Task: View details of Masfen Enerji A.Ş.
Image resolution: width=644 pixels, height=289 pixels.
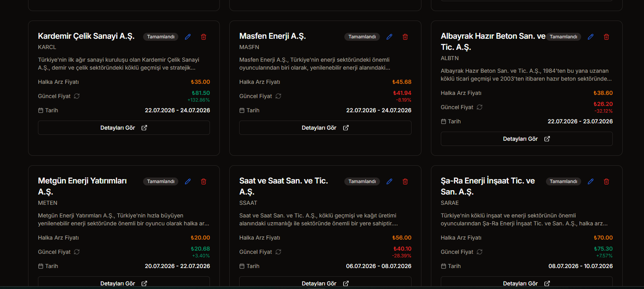Action: (x=325, y=128)
